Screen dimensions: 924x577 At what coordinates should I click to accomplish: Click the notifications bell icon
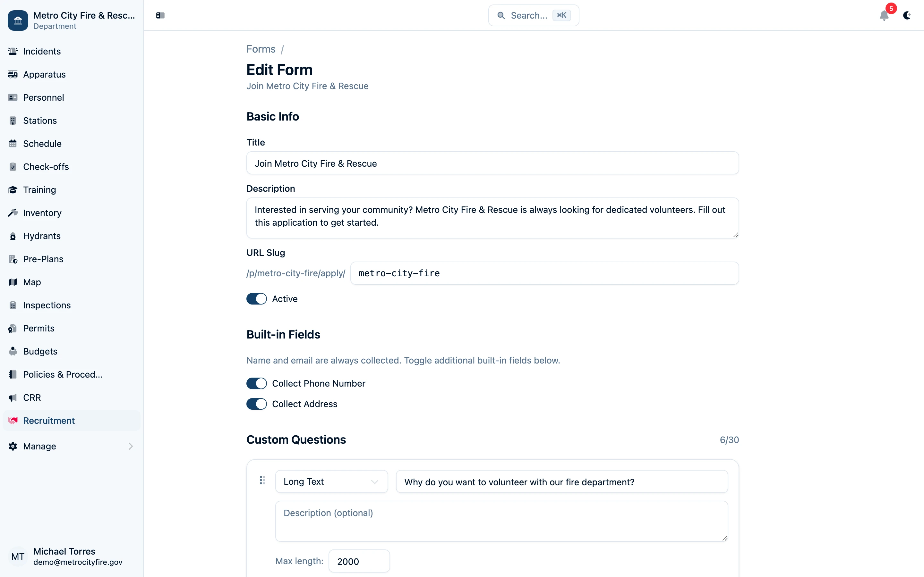[x=884, y=16]
